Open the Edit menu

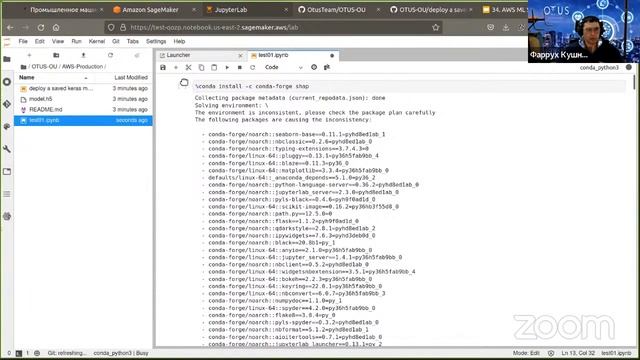(x=40, y=42)
